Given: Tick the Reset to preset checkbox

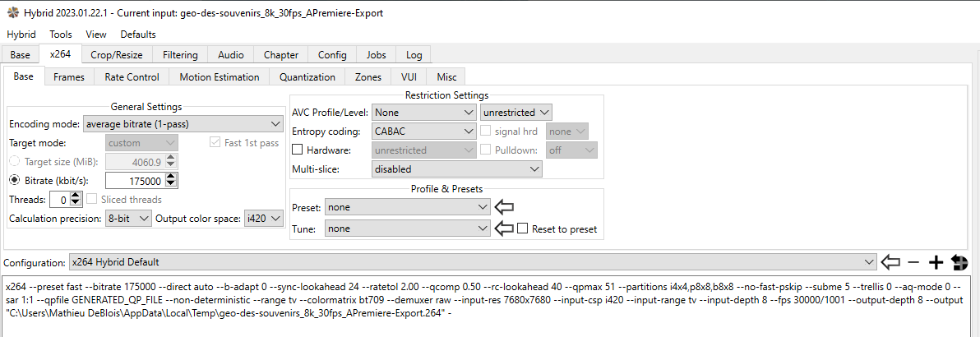Looking at the screenshot, I should [523, 229].
